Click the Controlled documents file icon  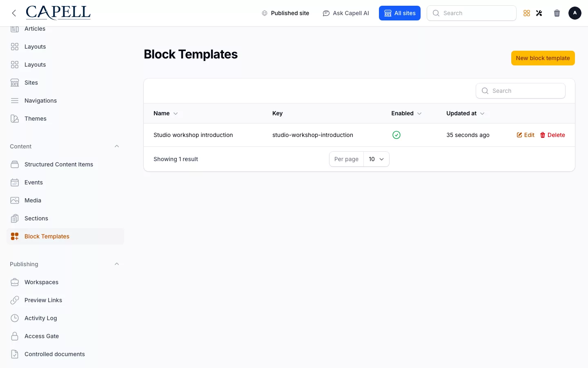(15, 354)
